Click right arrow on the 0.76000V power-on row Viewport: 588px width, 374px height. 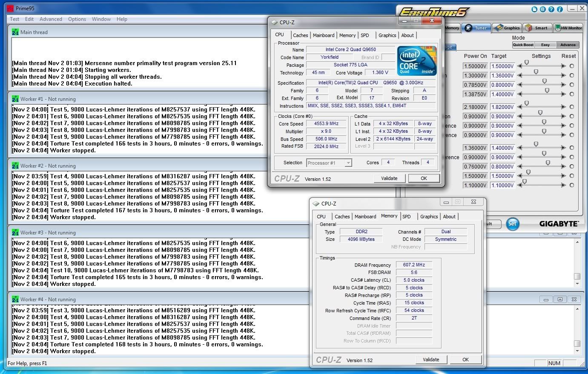tap(563, 166)
